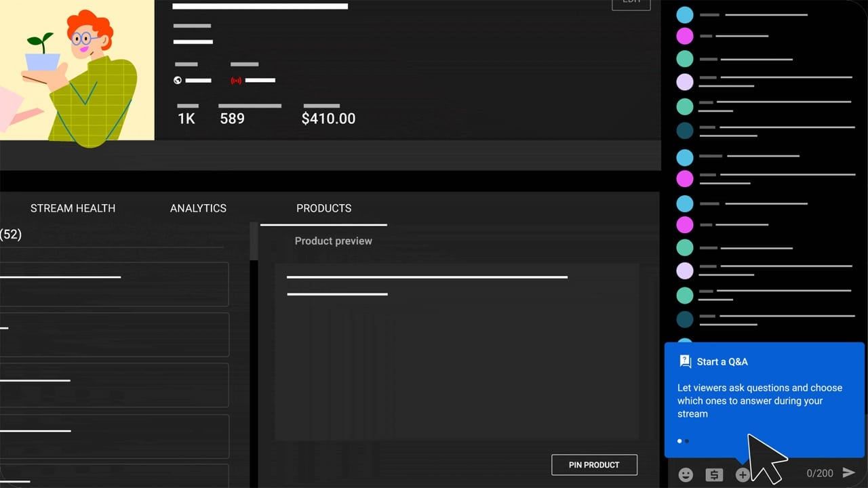Click the plus icon in chat bar
The height and width of the screenshot is (488, 868).
coord(743,474)
